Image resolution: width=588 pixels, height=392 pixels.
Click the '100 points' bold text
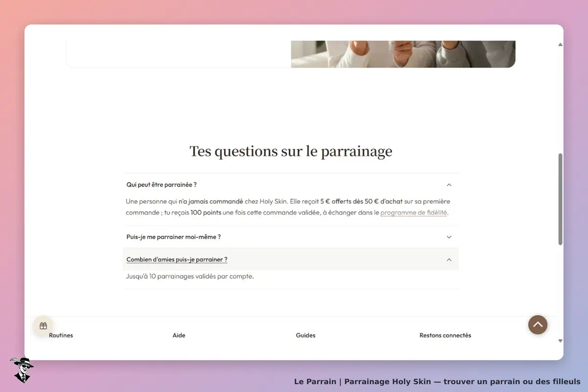coord(206,213)
